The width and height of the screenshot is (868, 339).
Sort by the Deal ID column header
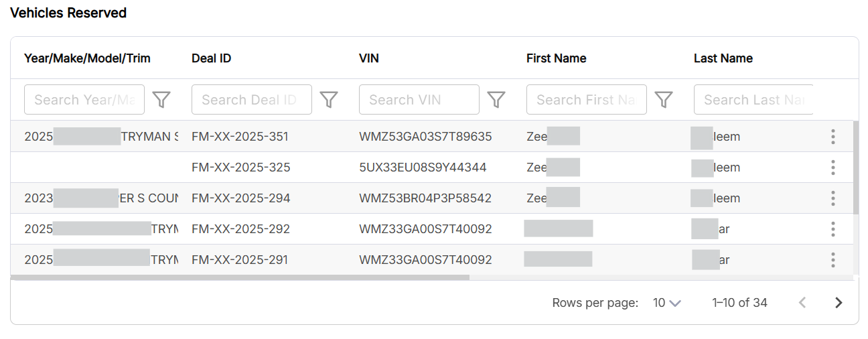[x=212, y=58]
